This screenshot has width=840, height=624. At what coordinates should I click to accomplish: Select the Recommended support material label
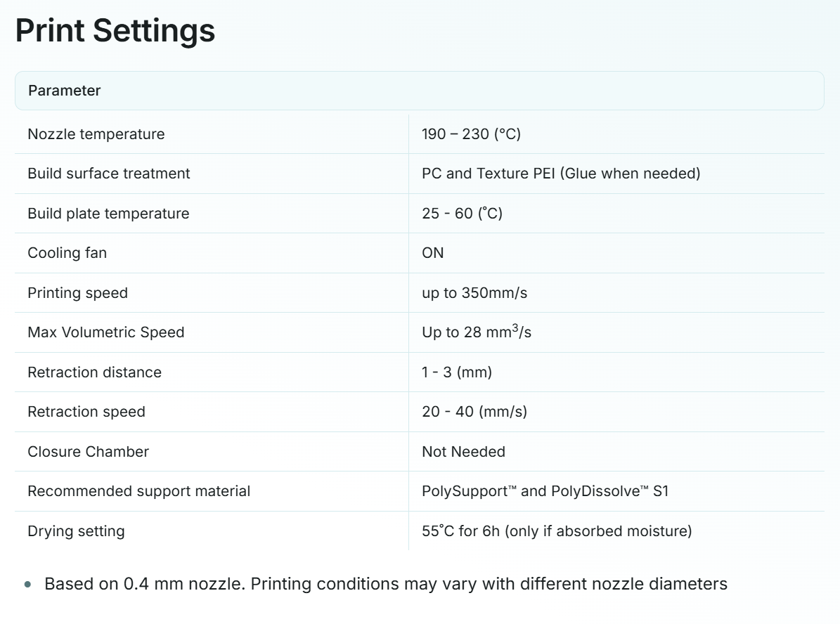click(139, 491)
